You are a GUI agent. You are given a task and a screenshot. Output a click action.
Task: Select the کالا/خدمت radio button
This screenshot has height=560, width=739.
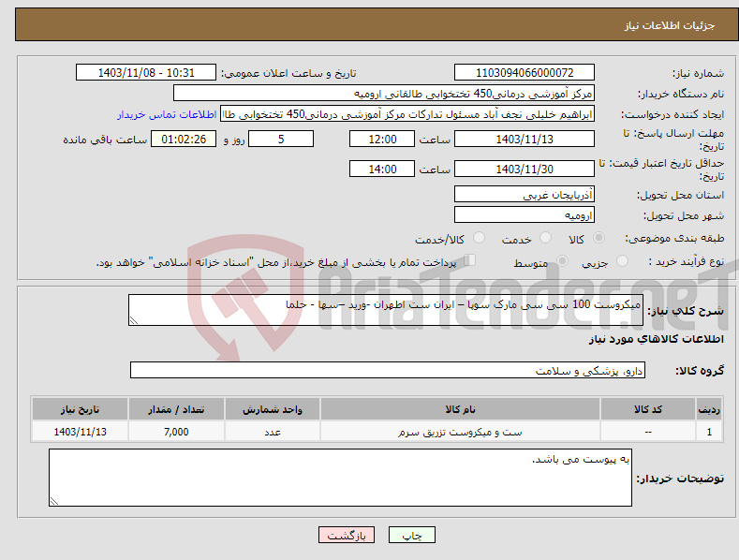click(x=479, y=238)
